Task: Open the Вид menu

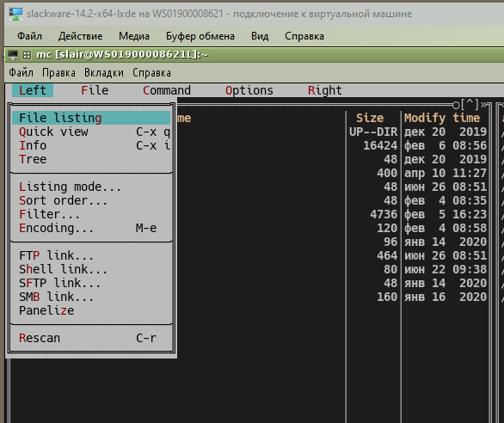Action: [260, 36]
